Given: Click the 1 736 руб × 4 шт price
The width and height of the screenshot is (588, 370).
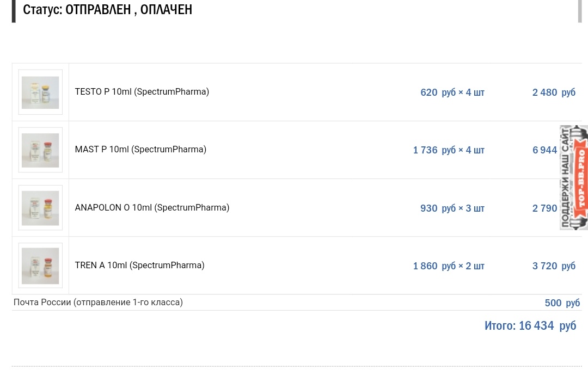Looking at the screenshot, I should point(449,150).
